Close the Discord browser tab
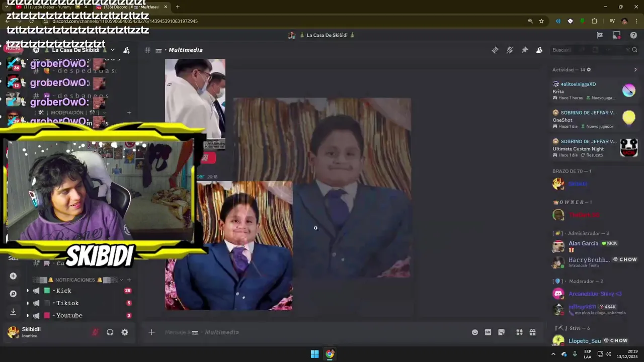 coord(166,7)
